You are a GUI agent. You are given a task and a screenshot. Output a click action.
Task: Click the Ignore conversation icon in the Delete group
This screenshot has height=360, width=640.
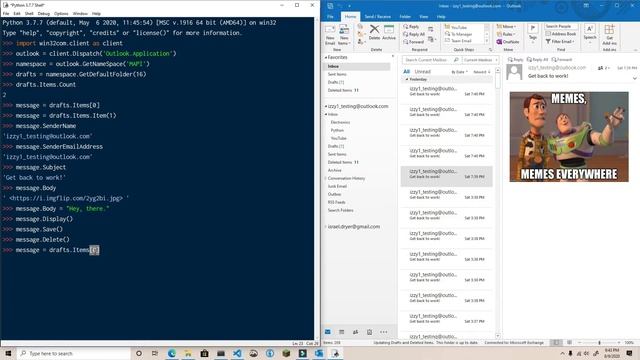coord(360,27)
